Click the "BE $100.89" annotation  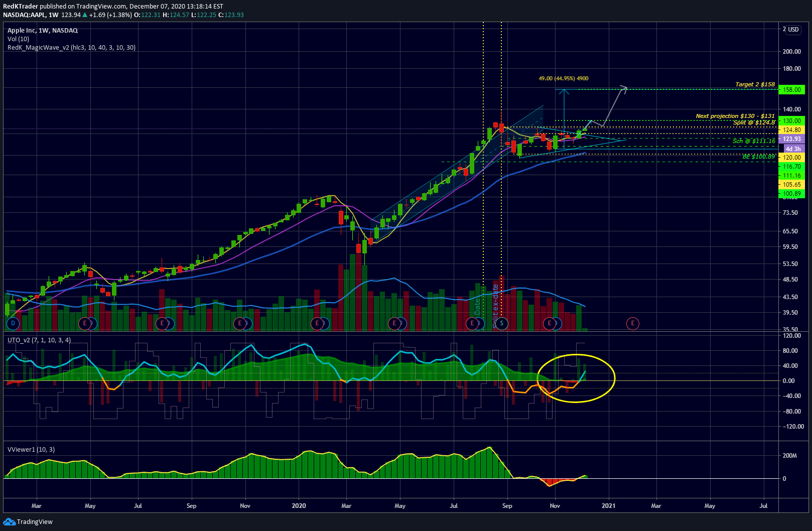tap(759, 157)
